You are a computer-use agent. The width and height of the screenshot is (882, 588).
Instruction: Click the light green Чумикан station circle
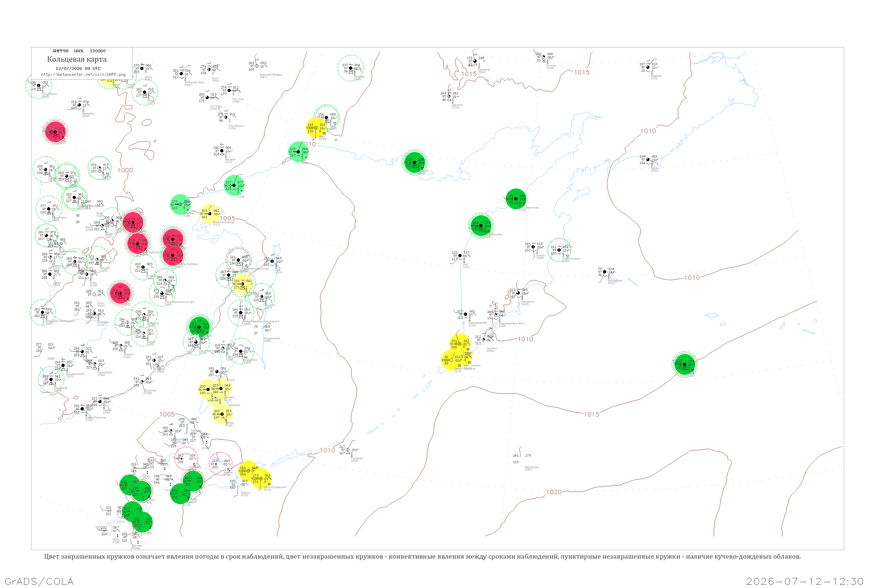tap(181, 204)
